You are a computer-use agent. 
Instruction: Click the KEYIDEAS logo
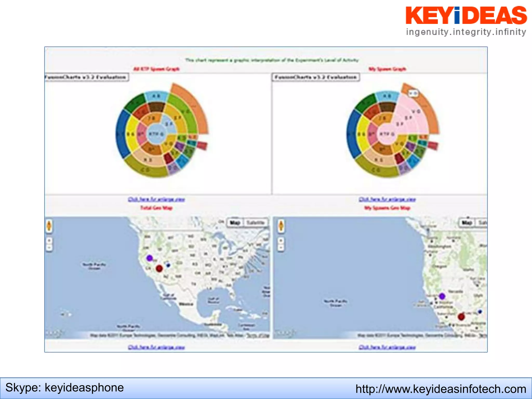click(466, 15)
